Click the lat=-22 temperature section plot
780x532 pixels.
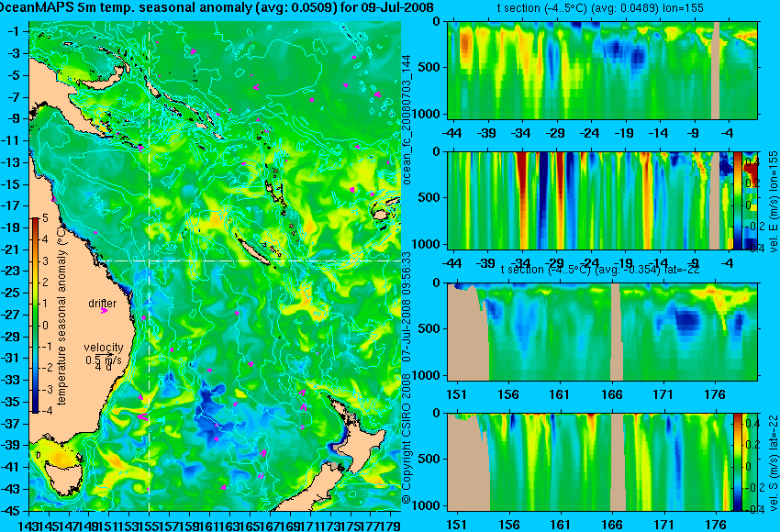602,332
